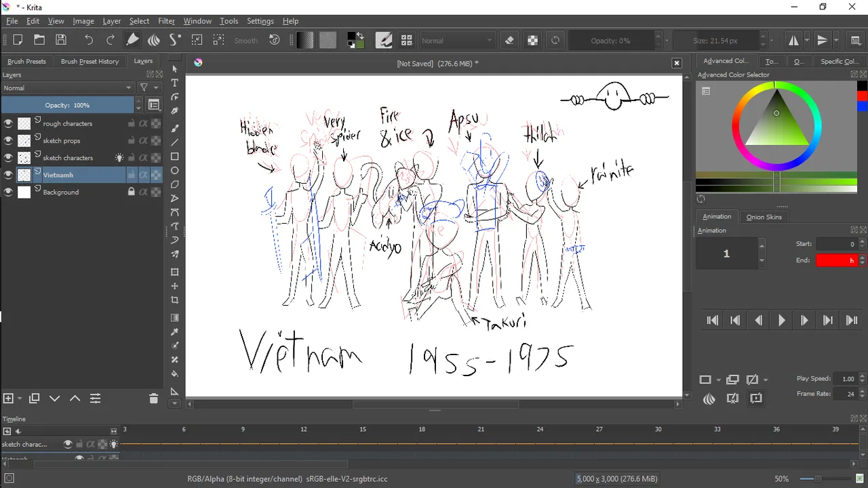Image resolution: width=868 pixels, height=488 pixels.
Task: Undo the last action
Action: (x=88, y=40)
